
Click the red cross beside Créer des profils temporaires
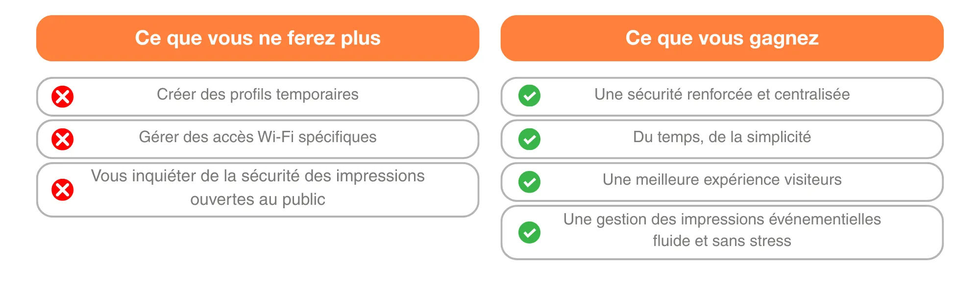(63, 97)
